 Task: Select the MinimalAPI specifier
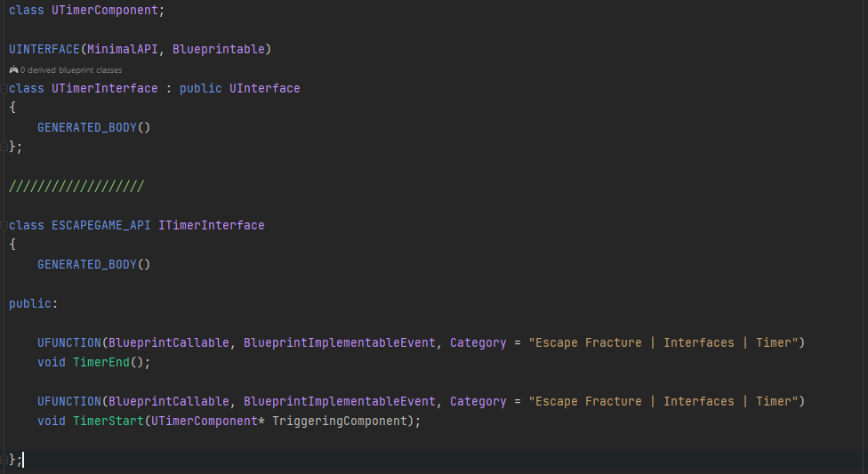tap(123, 49)
